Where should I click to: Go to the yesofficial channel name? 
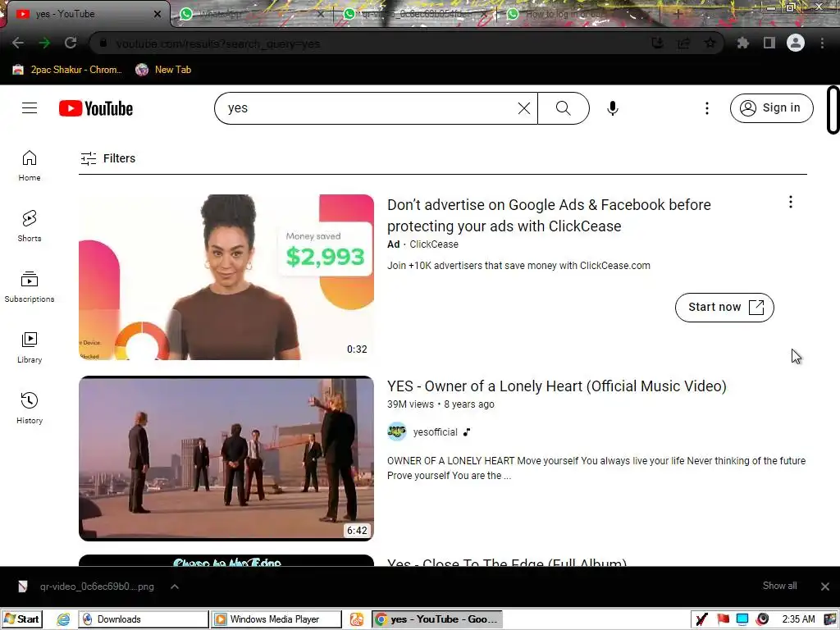click(x=435, y=432)
